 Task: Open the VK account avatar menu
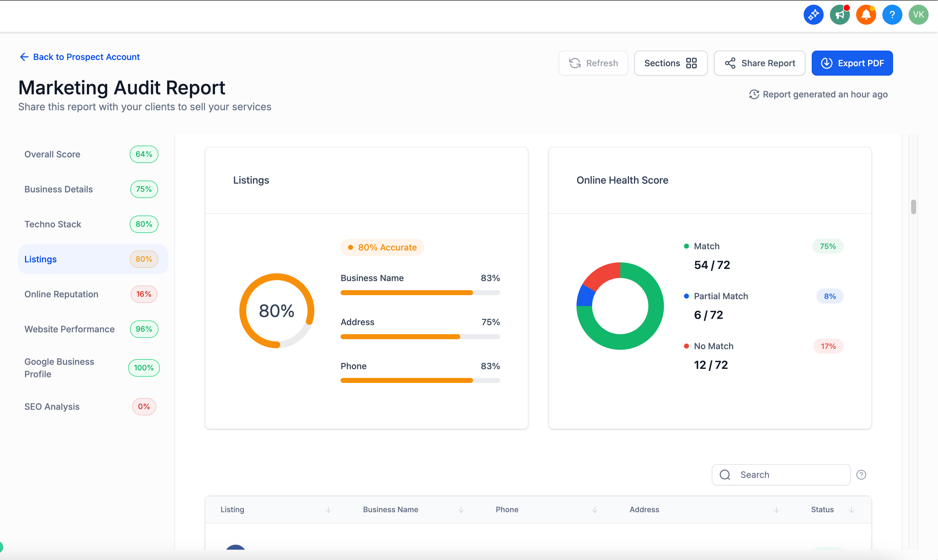coord(918,15)
